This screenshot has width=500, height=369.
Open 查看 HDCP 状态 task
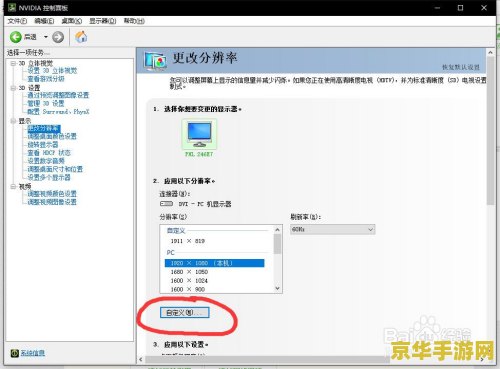(x=49, y=153)
